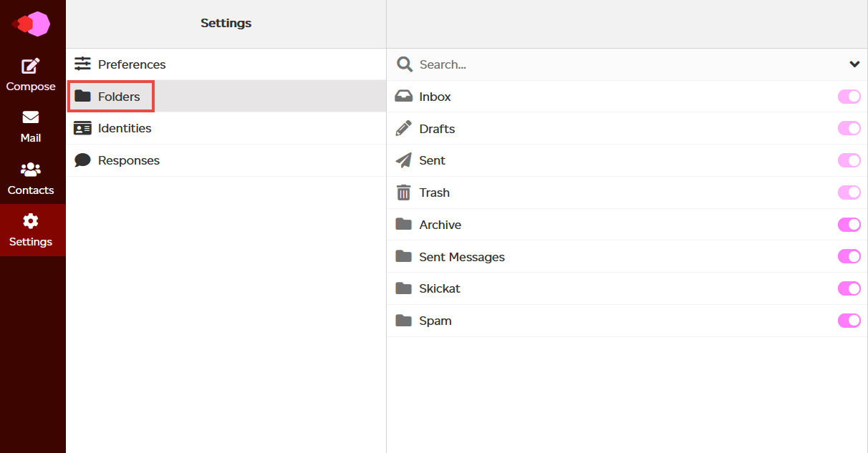Switch to the Responses settings section
868x453 pixels.
click(x=129, y=160)
